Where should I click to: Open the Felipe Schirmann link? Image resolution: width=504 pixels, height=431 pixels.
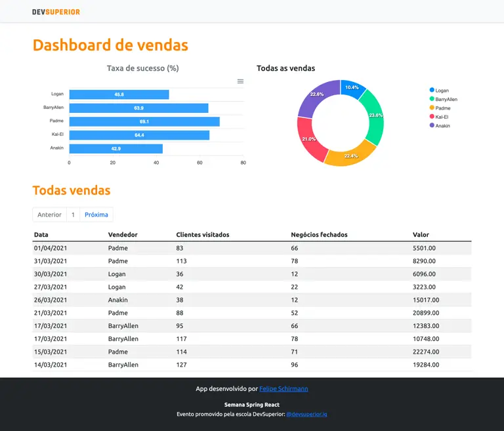[283, 389]
